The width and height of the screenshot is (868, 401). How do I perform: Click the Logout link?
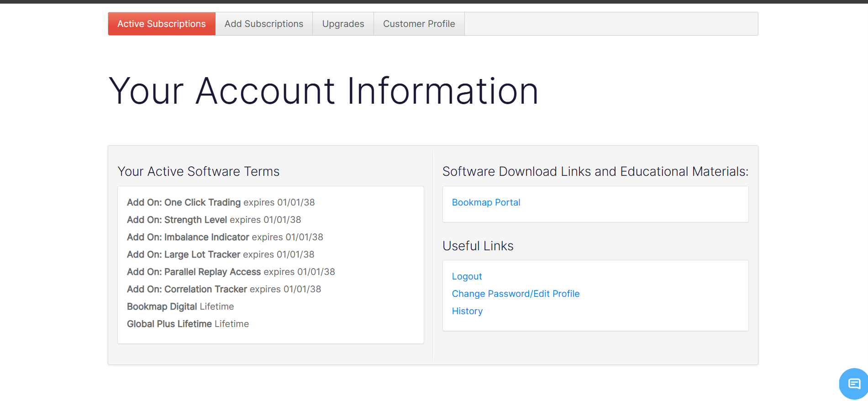click(467, 276)
